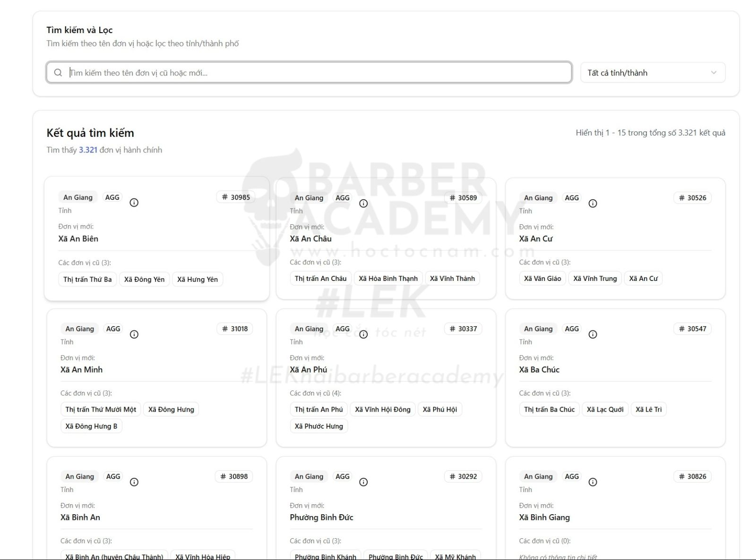The width and height of the screenshot is (756, 560).
Task: Select the Thị trấn Thứ Ba tag
Action: click(87, 280)
